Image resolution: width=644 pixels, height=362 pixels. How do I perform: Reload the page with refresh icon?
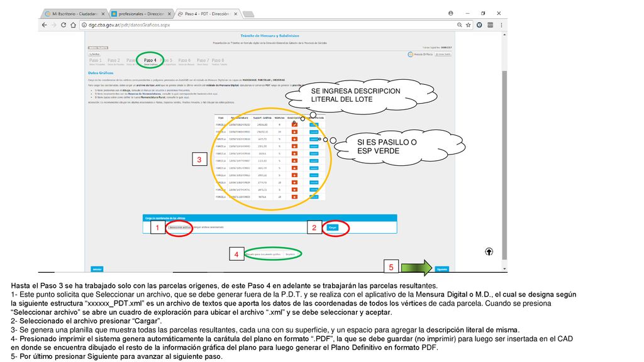(x=64, y=25)
